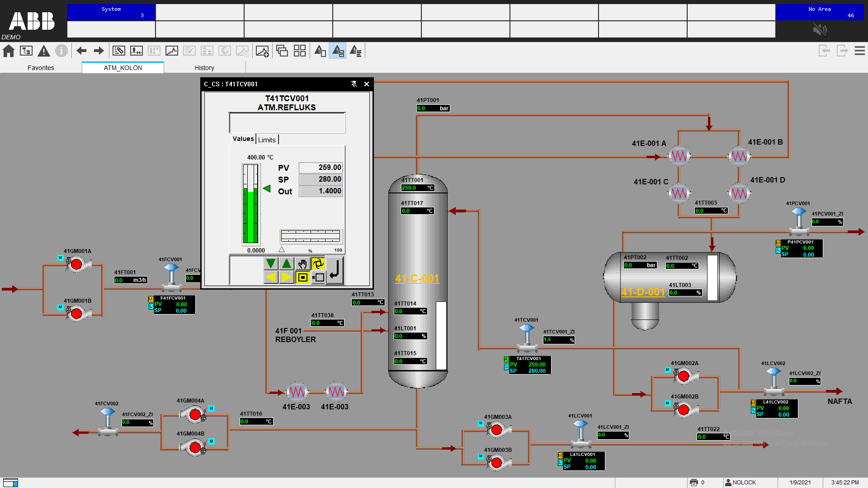Toggle the internal setpoint yellow square button

tap(302, 277)
